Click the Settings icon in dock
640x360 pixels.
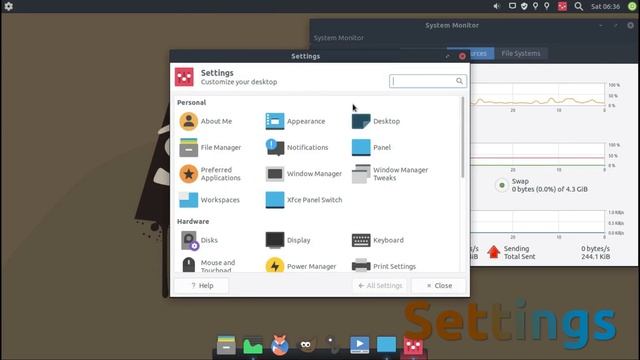tap(413, 345)
